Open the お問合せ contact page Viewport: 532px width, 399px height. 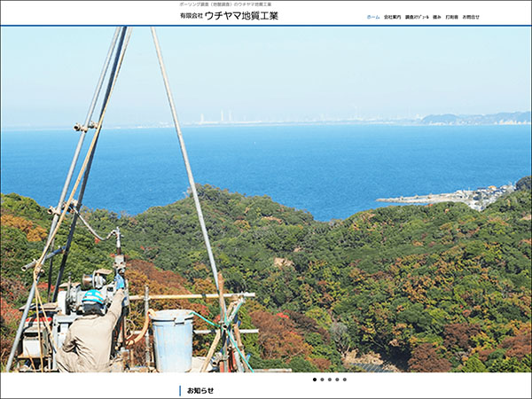coord(471,17)
